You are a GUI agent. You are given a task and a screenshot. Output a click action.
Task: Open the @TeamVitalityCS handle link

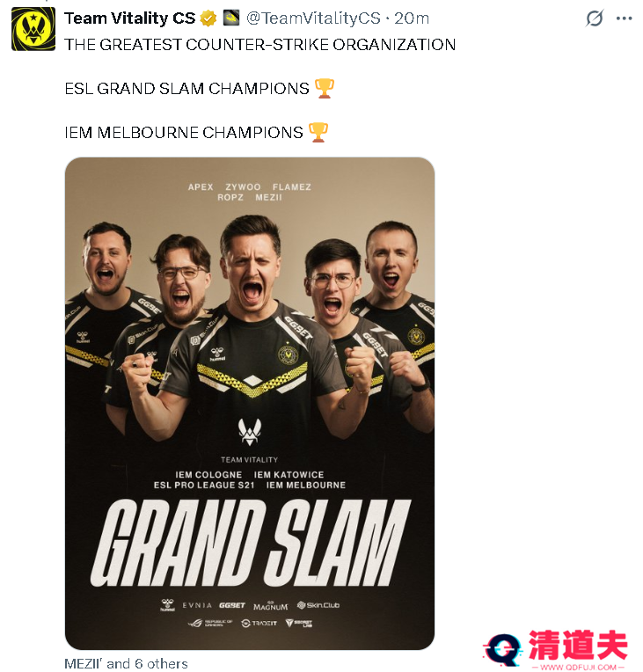[x=313, y=18]
